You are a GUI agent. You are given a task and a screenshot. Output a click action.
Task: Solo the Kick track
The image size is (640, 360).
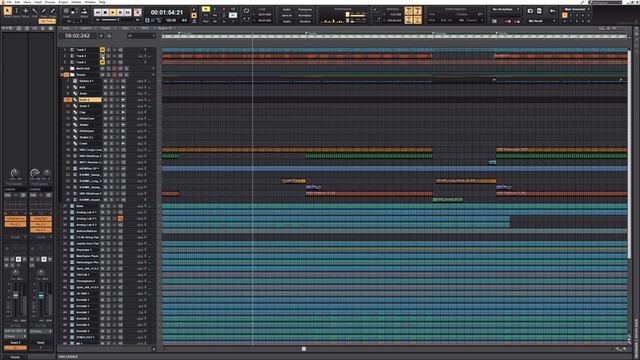point(111,87)
